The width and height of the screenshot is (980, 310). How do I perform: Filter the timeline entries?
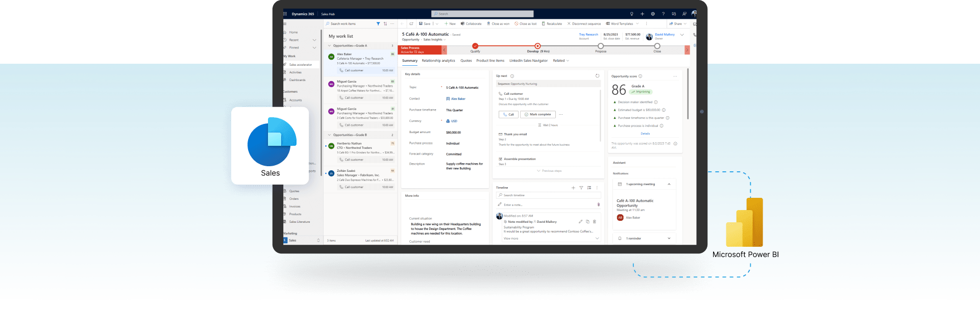(x=581, y=188)
